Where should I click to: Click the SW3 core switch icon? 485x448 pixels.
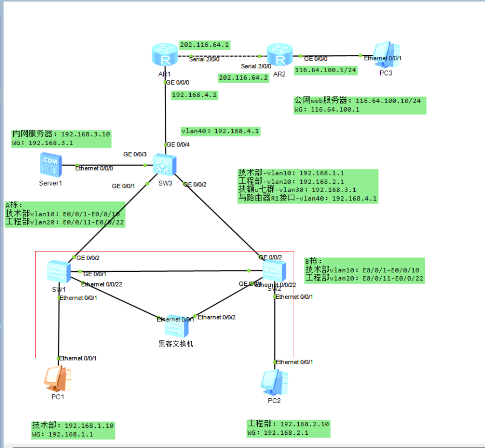(165, 165)
